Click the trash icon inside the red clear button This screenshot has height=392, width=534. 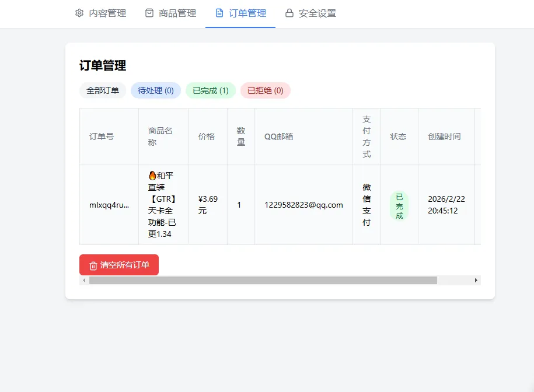[x=93, y=265]
